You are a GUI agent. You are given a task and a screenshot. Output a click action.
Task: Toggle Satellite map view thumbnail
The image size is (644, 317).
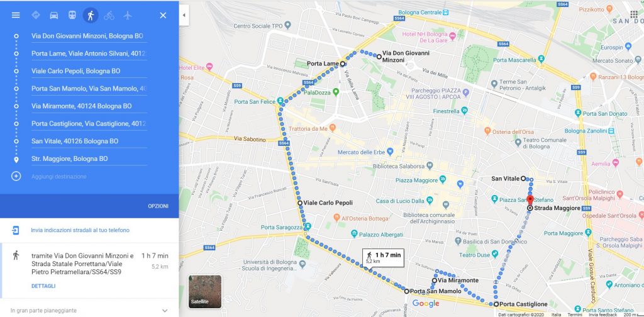205,292
